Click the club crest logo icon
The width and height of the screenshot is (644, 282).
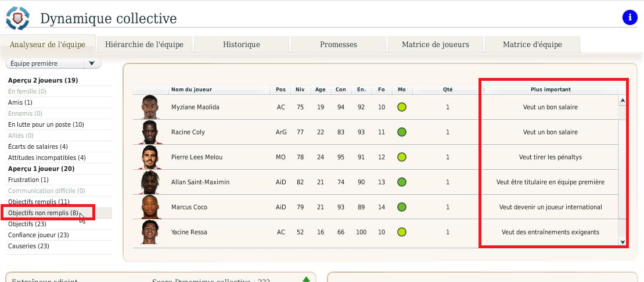coord(17,18)
